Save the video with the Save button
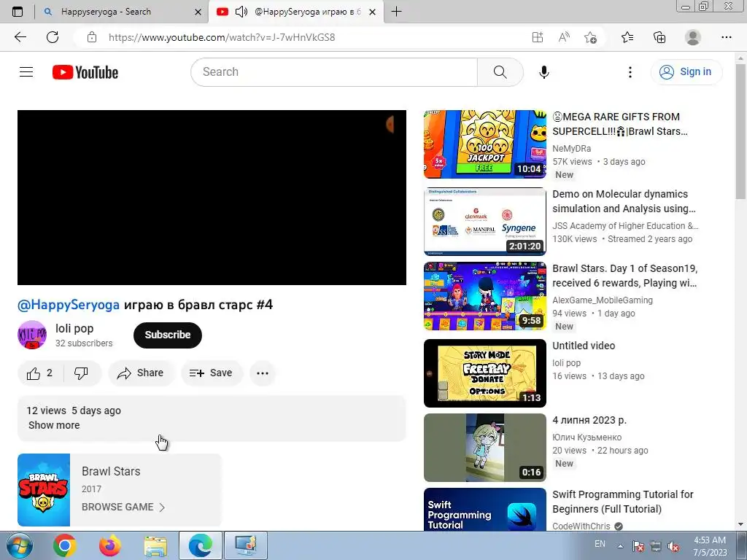 [x=212, y=373]
